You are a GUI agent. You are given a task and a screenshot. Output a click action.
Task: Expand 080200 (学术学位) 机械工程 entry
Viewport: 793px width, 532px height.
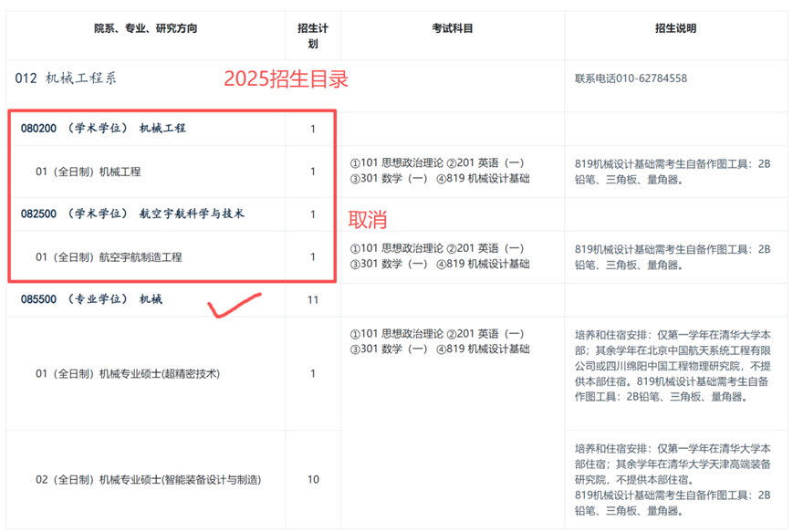tap(103, 129)
